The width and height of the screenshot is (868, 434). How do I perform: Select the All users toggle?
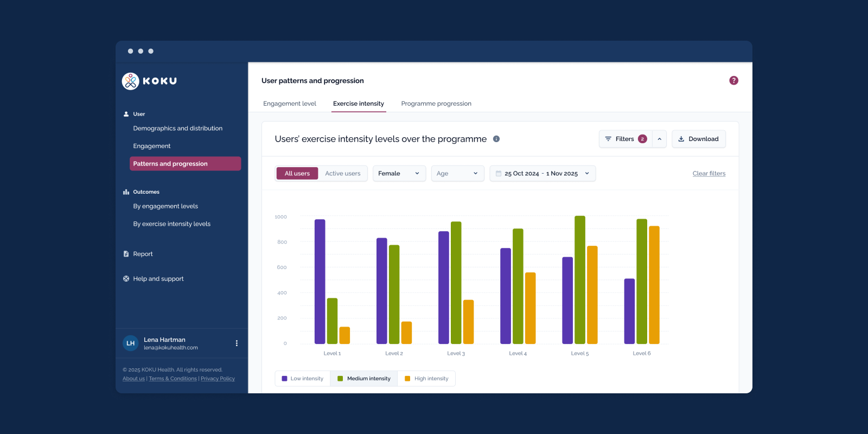click(x=297, y=174)
